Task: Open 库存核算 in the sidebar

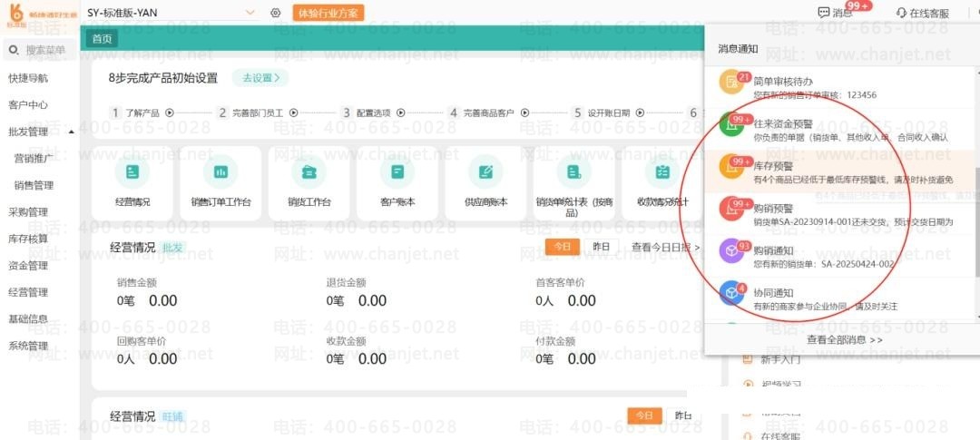Action: coord(27,239)
